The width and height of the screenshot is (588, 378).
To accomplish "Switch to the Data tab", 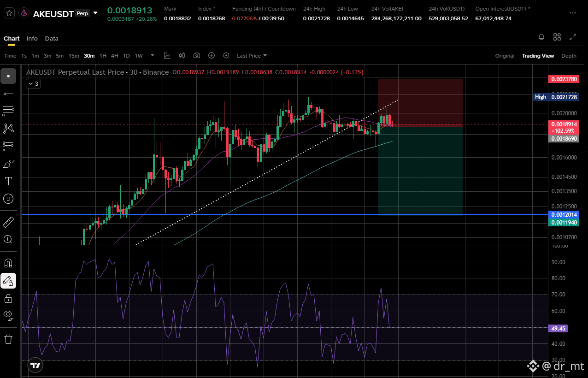I will (x=52, y=38).
